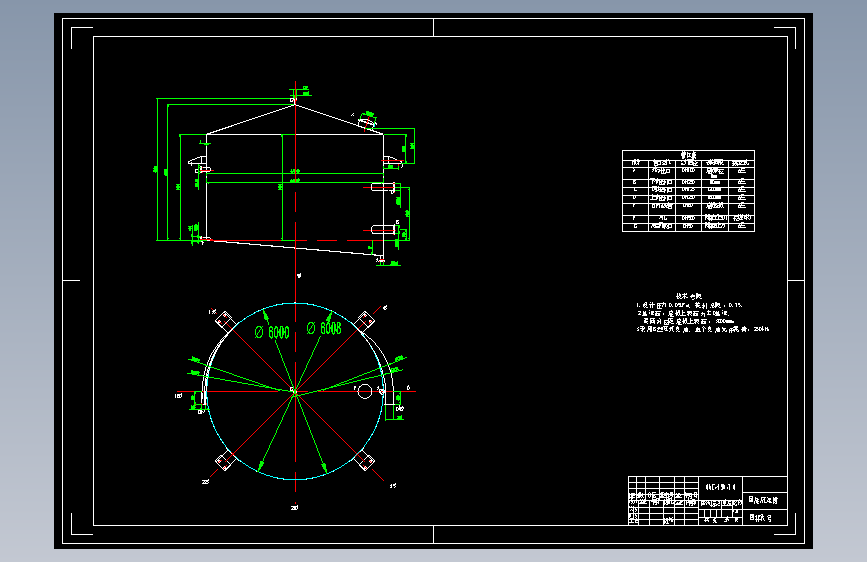867x562 pixels.
Task: Select the lower-right support lug on plan view
Action: pos(364,460)
